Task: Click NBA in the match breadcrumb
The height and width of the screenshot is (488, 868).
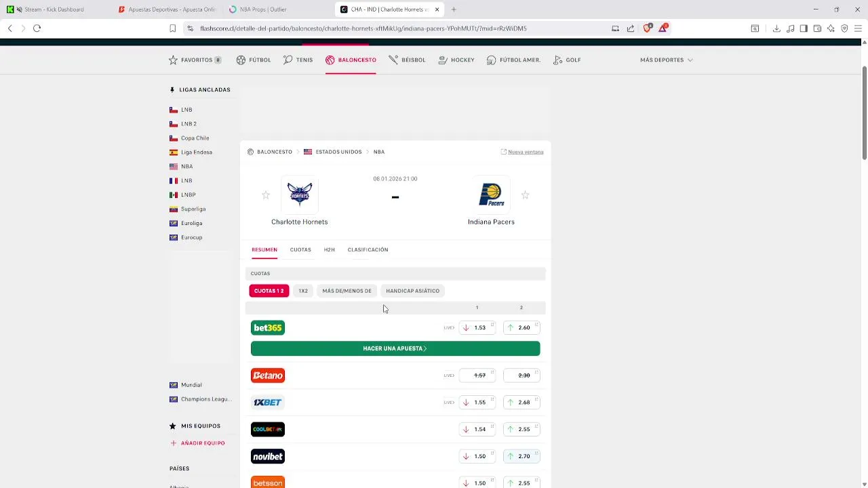Action: pos(379,152)
